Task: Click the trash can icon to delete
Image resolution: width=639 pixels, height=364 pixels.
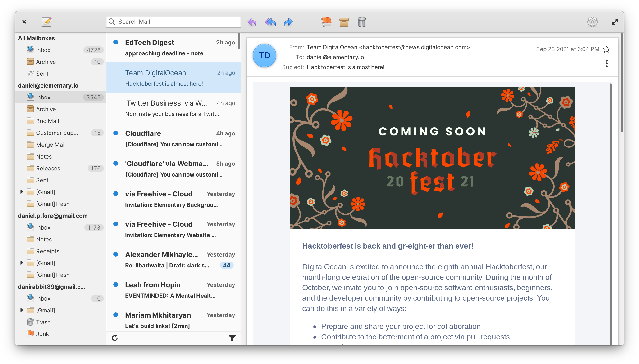Action: (362, 22)
